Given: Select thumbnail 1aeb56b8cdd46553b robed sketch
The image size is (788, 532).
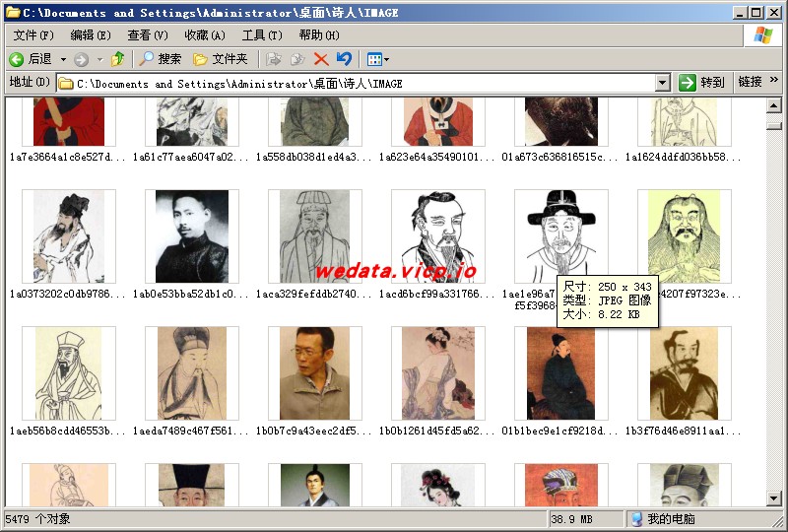Looking at the screenshot, I should (69, 373).
